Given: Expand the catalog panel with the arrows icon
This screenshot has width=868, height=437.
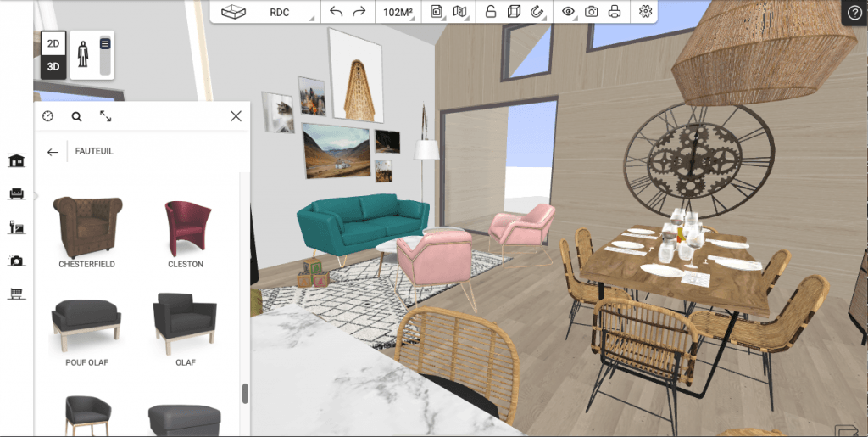Looking at the screenshot, I should coord(106,117).
